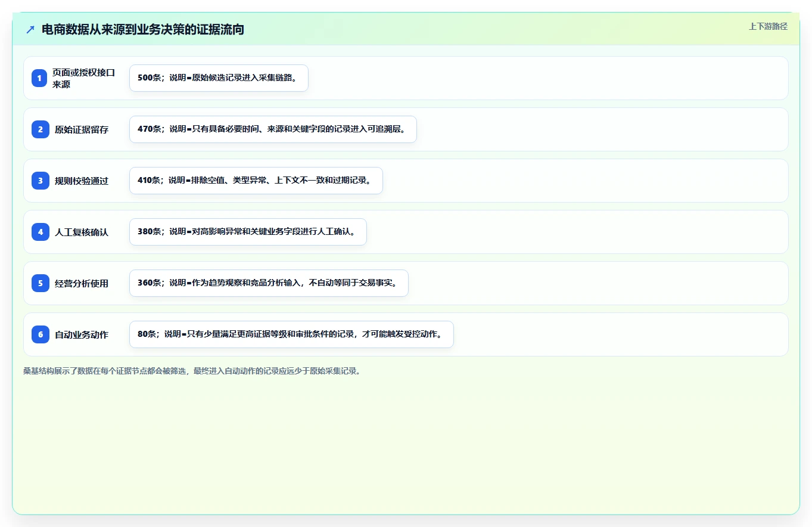Click the 规则校验通过 label
Viewport: 812px width, 527px height.
[x=82, y=181]
